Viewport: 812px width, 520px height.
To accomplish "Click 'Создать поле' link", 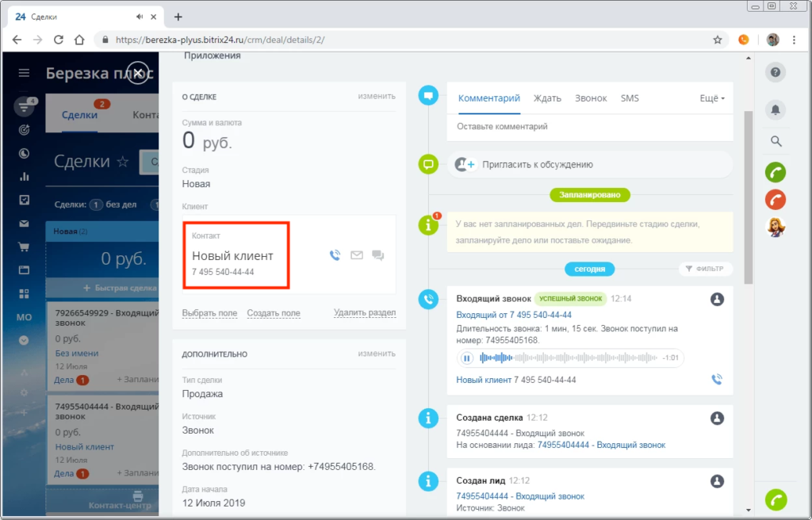I will point(274,313).
